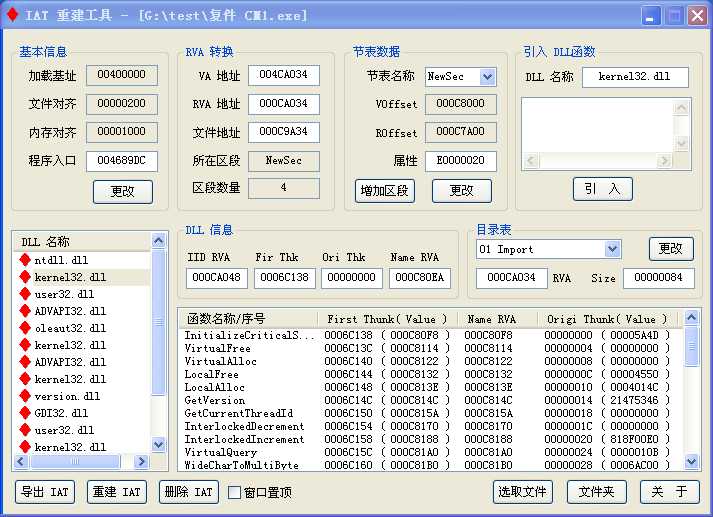The image size is (713, 517).
Task: Click the 属性 field showing E0000020
Action: pos(461,161)
